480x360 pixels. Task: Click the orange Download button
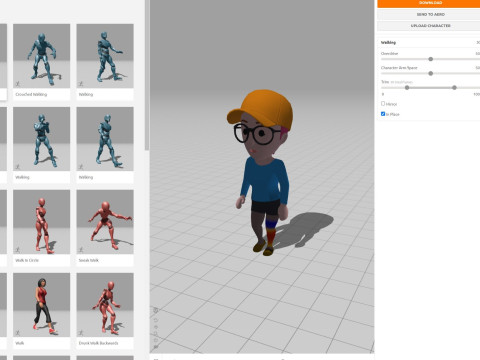click(429, 3)
